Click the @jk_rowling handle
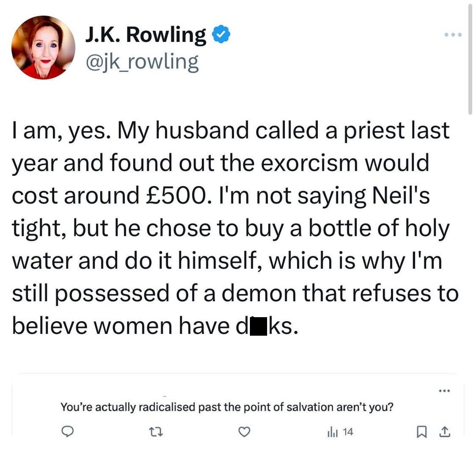Image resolution: width=476 pixels, height=457 pixels. [142, 61]
